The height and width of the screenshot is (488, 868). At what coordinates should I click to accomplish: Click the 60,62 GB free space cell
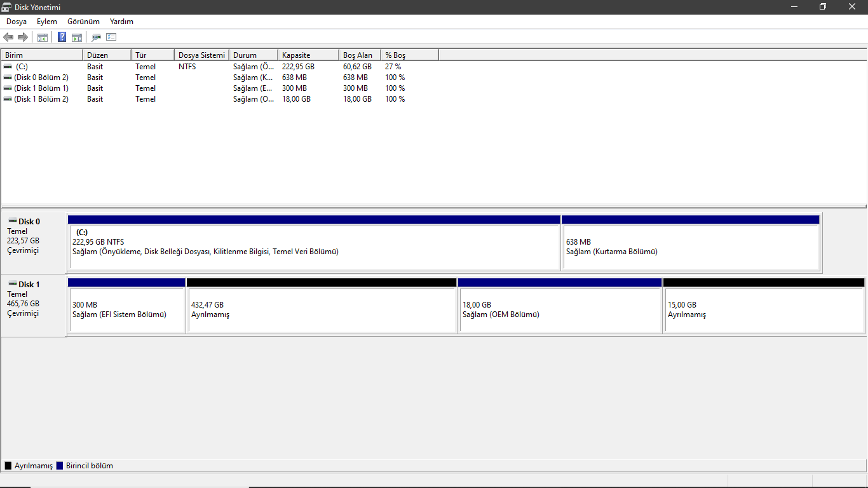coord(357,66)
